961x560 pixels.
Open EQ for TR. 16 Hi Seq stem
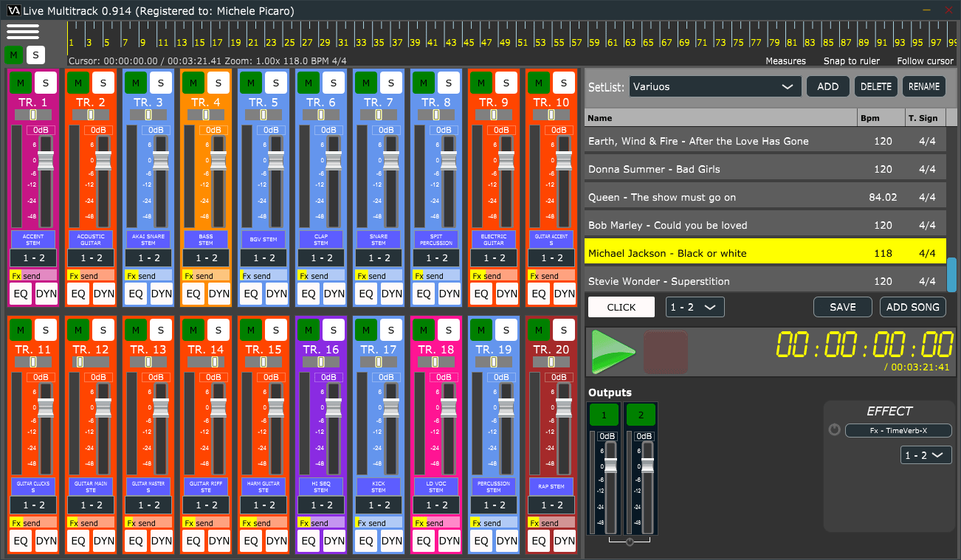coord(309,541)
